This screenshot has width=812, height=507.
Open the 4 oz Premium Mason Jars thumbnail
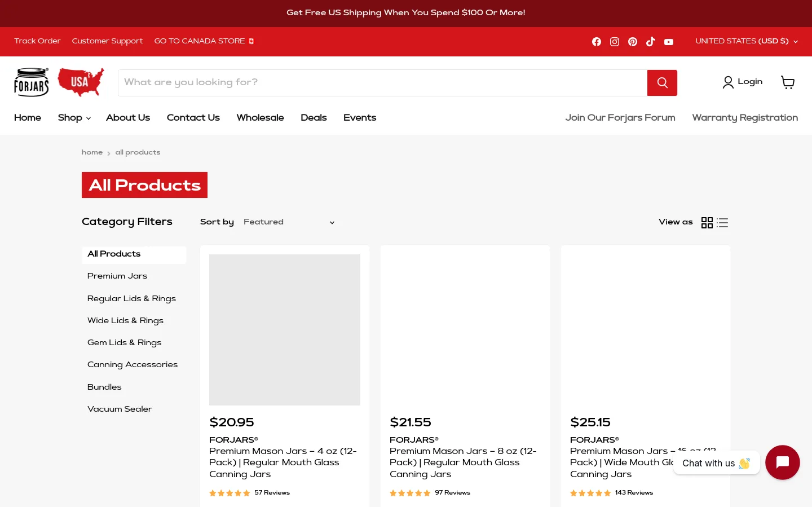tap(285, 330)
